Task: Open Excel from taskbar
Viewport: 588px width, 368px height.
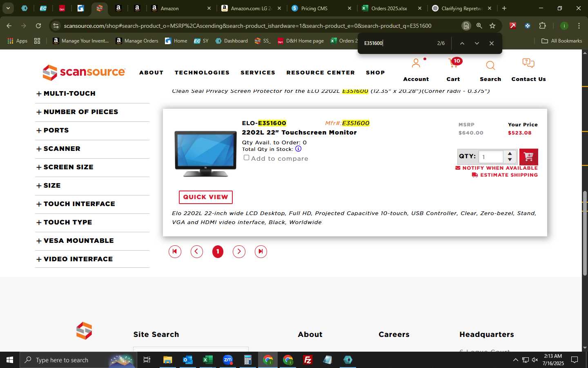Action: tap(207, 360)
